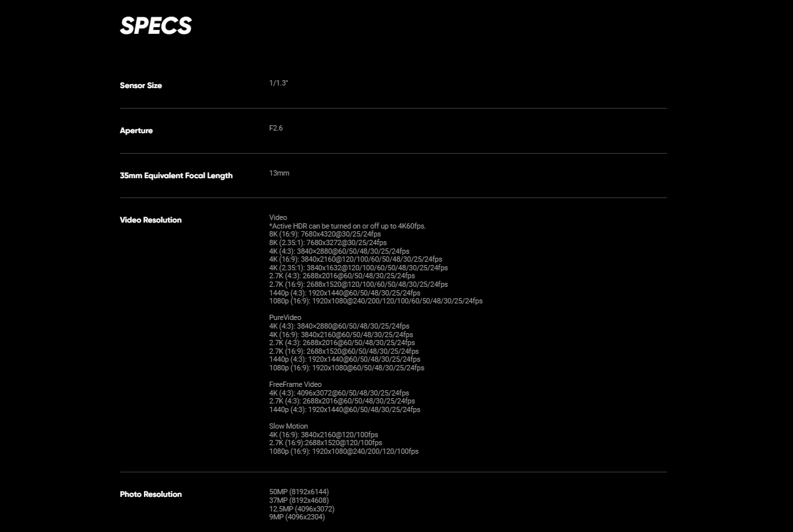
Task: Select the PureVideo subheading
Action: pos(285,317)
